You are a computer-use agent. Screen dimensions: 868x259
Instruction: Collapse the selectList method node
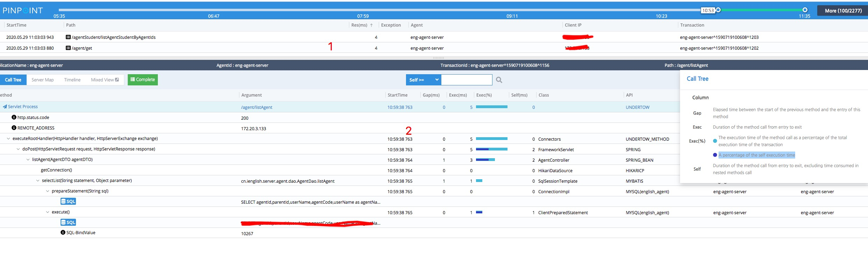(x=38, y=181)
